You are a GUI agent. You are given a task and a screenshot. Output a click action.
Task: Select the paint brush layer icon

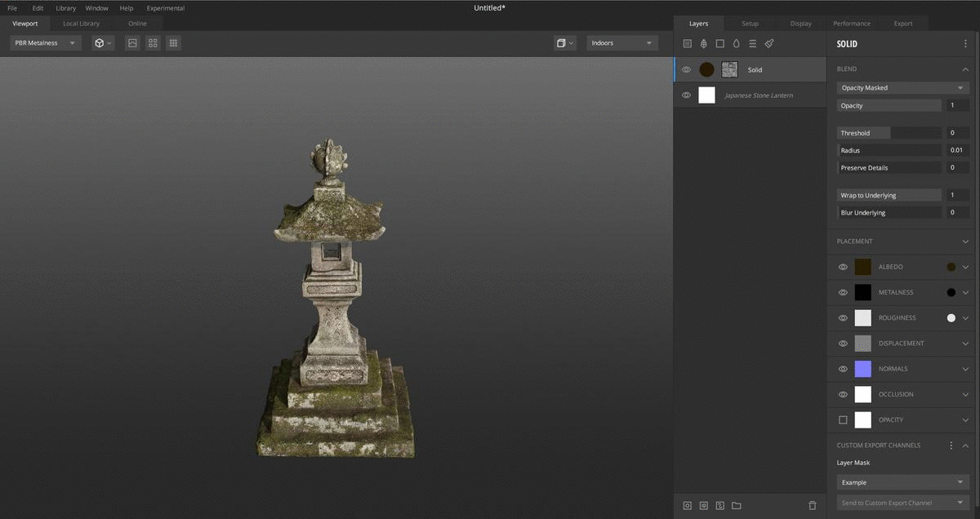pos(769,43)
